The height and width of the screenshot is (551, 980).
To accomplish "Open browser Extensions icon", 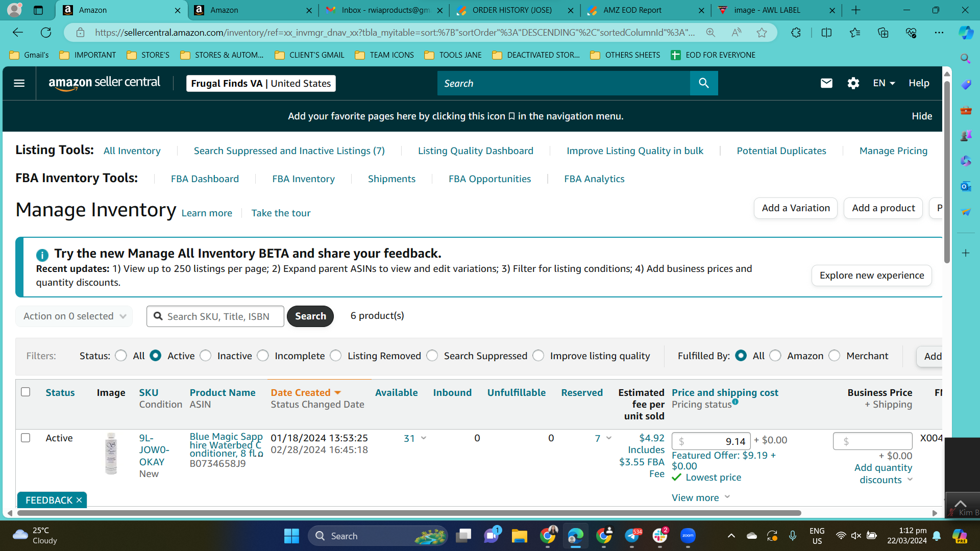I will pyautogui.click(x=796, y=33).
